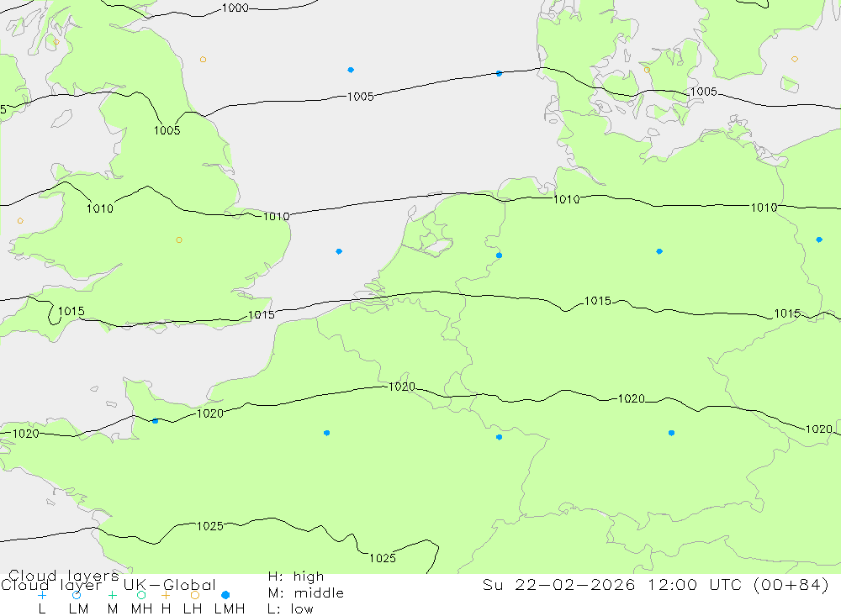This screenshot has height=616, width=841.
Task: Select the orange circle over central England
Action: click(179, 240)
